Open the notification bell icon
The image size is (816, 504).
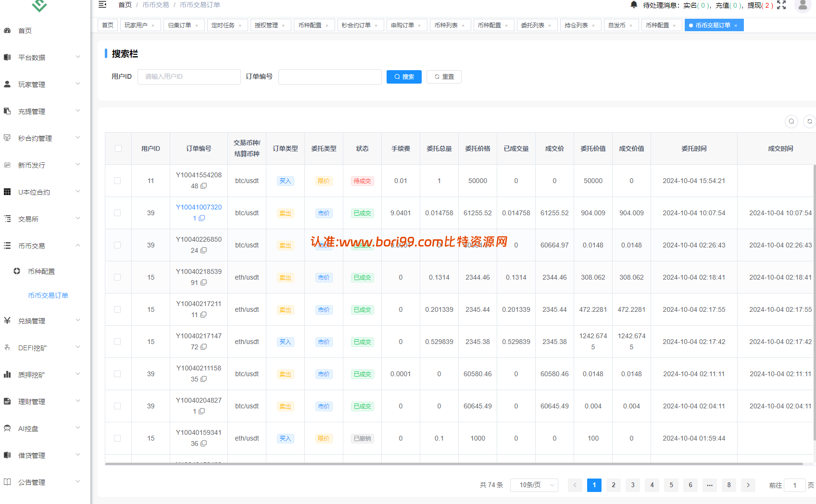[x=634, y=5]
